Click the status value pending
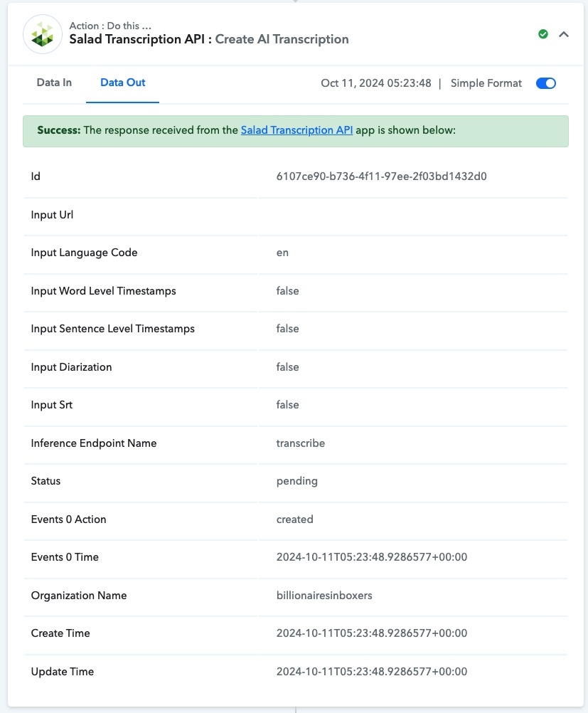The image size is (588, 713). (x=296, y=482)
